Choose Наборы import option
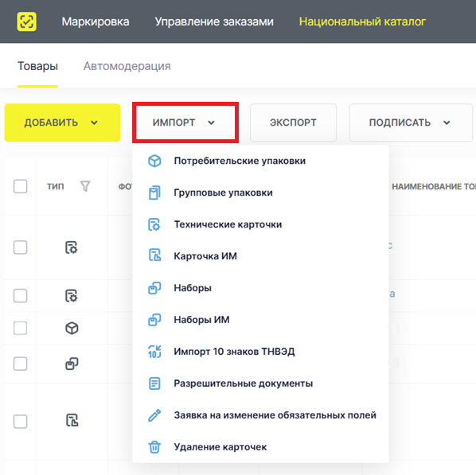 [x=260, y=288]
